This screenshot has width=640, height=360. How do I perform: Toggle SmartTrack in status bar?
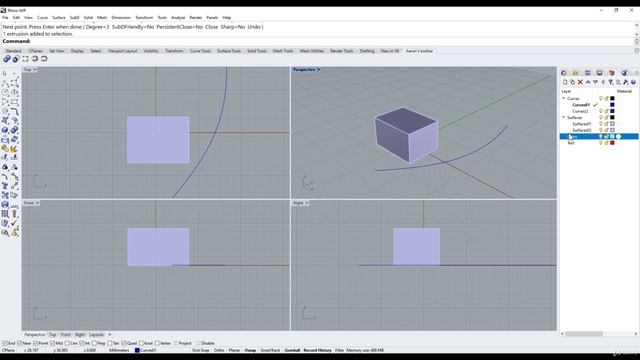[x=270, y=350]
